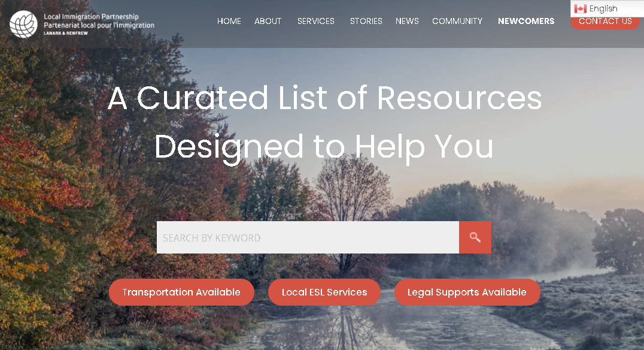Click the Canadian flag language icon
Image resolution: width=644 pixels, height=350 pixels.
[581, 8]
